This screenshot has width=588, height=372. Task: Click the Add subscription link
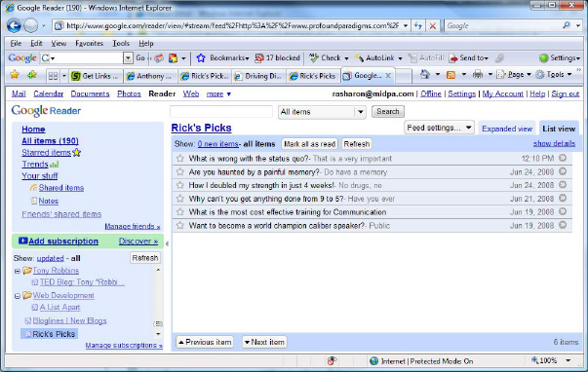pos(63,242)
